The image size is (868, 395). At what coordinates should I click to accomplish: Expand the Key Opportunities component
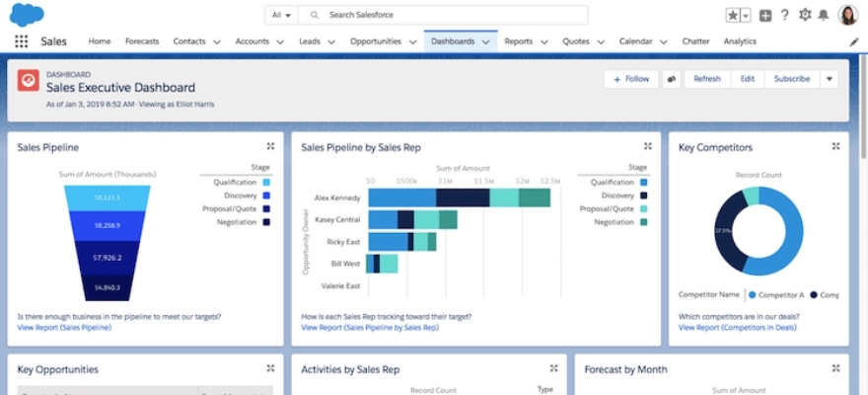pyautogui.click(x=270, y=368)
